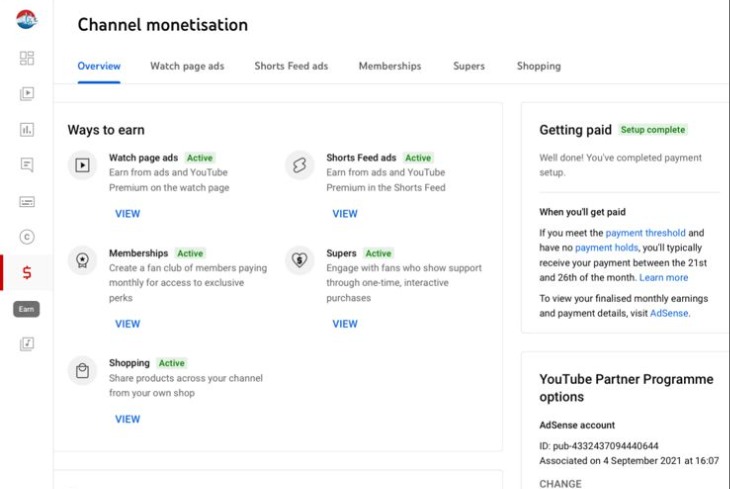Click VIEW under Shopping

pos(128,419)
